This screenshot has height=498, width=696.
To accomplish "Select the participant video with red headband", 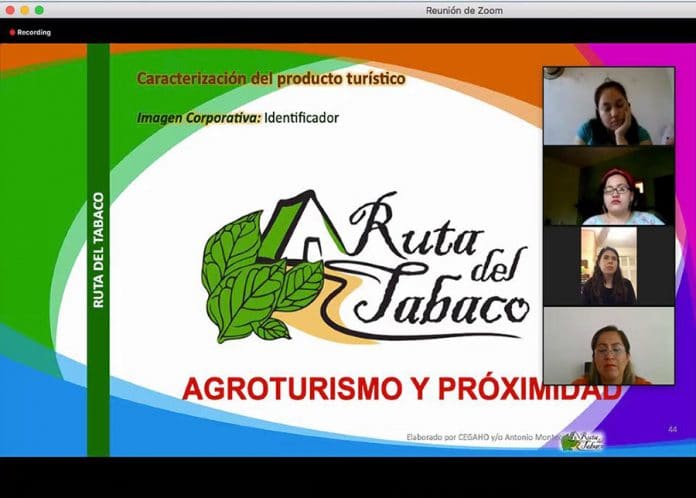I will coord(609,186).
